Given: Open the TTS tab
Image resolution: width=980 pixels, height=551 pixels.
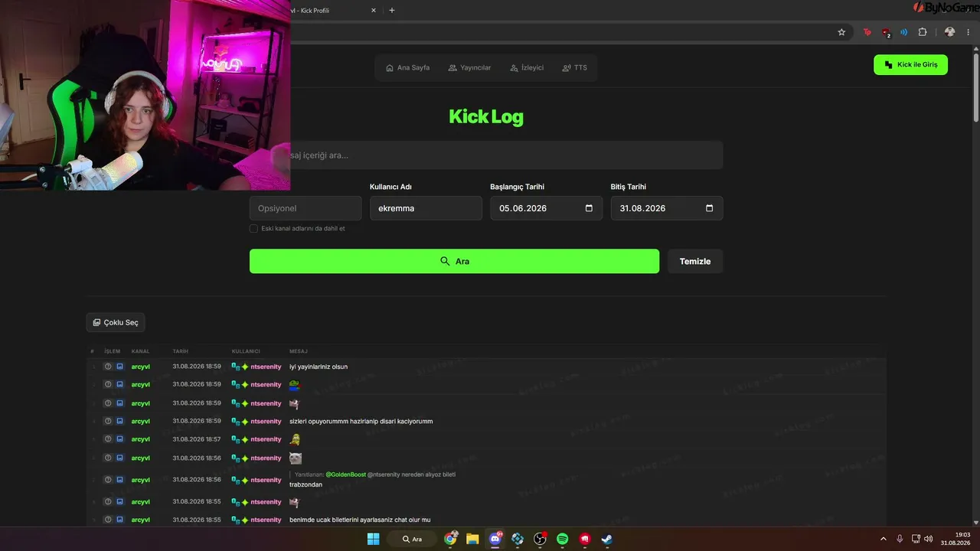Looking at the screenshot, I should point(575,67).
